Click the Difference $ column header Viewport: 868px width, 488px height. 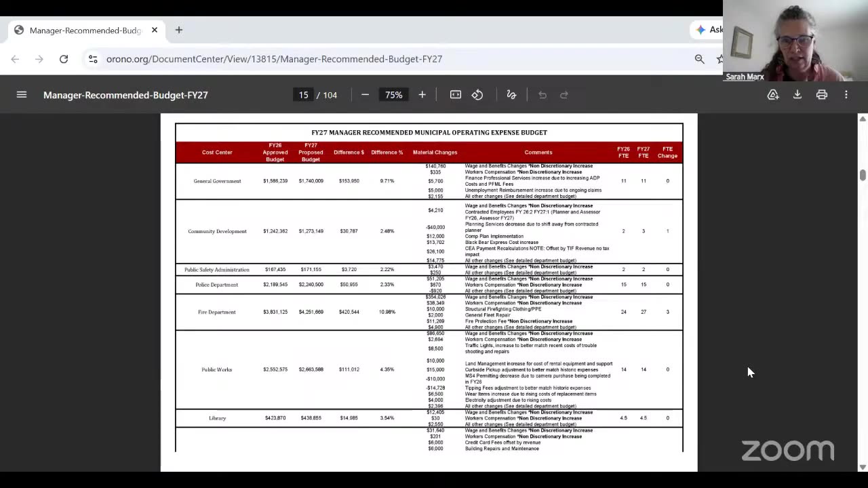coord(349,152)
